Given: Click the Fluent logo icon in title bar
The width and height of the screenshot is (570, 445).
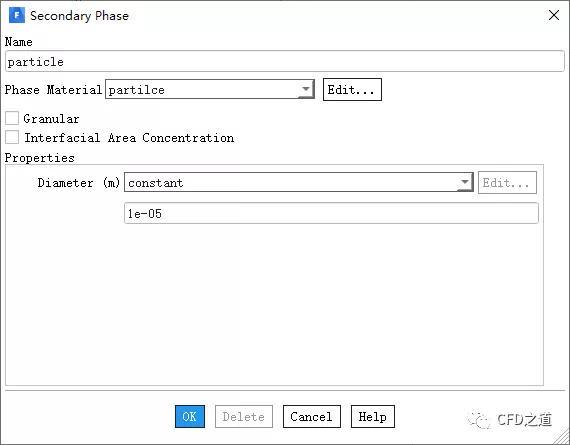Looking at the screenshot, I should coord(17,15).
